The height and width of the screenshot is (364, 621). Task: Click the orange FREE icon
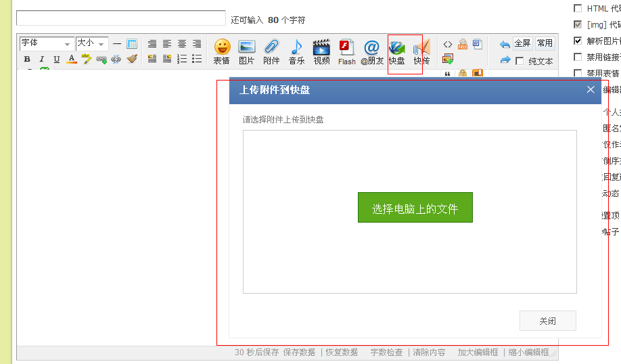click(x=463, y=44)
